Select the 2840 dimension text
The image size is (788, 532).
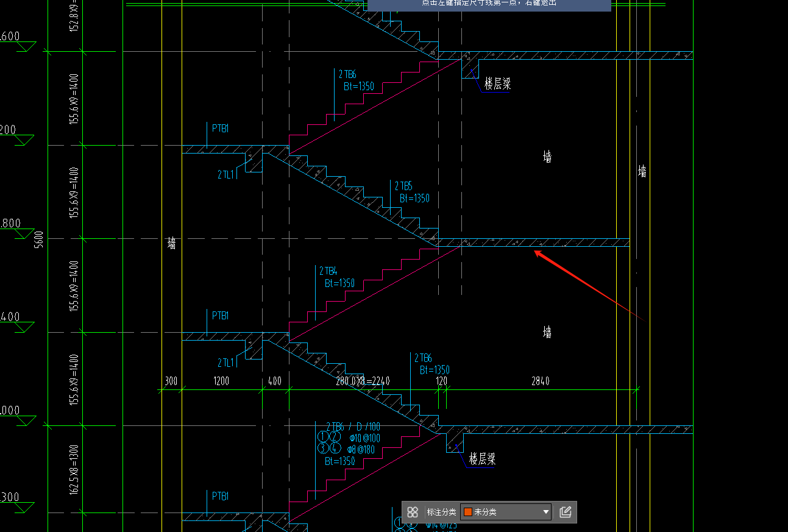point(540,381)
